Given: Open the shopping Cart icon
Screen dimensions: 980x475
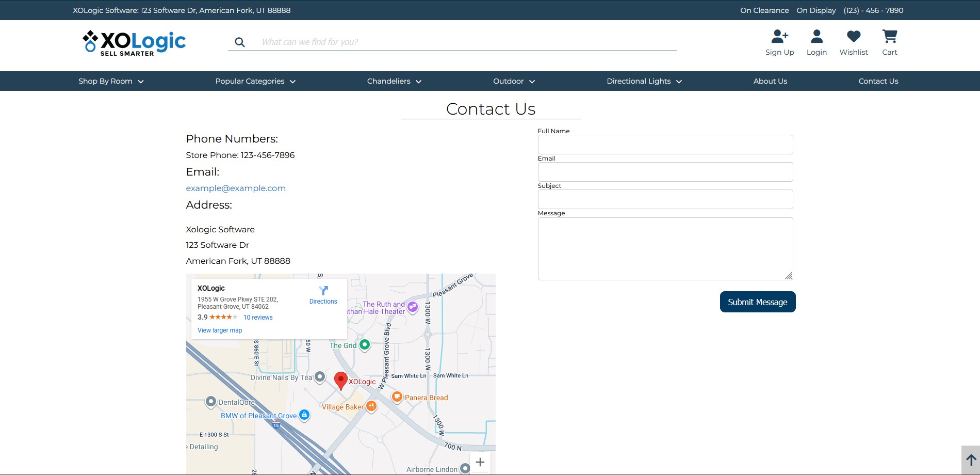Looking at the screenshot, I should click(890, 36).
